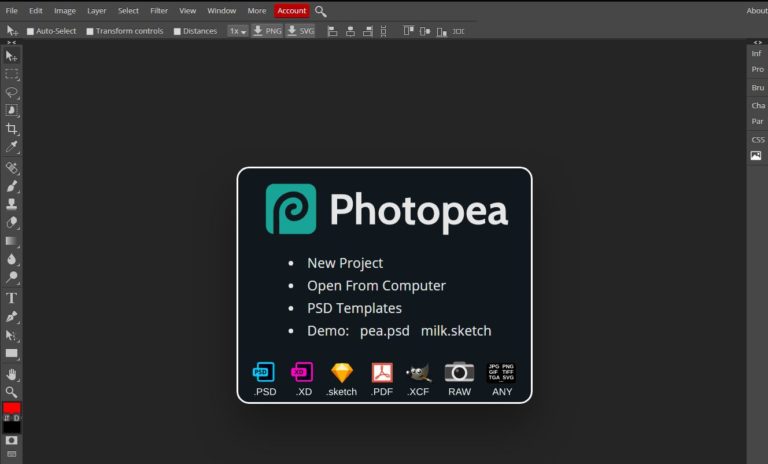The width and height of the screenshot is (768, 464).
Task: Align vertical centers icon in options bar
Action: coord(425,31)
